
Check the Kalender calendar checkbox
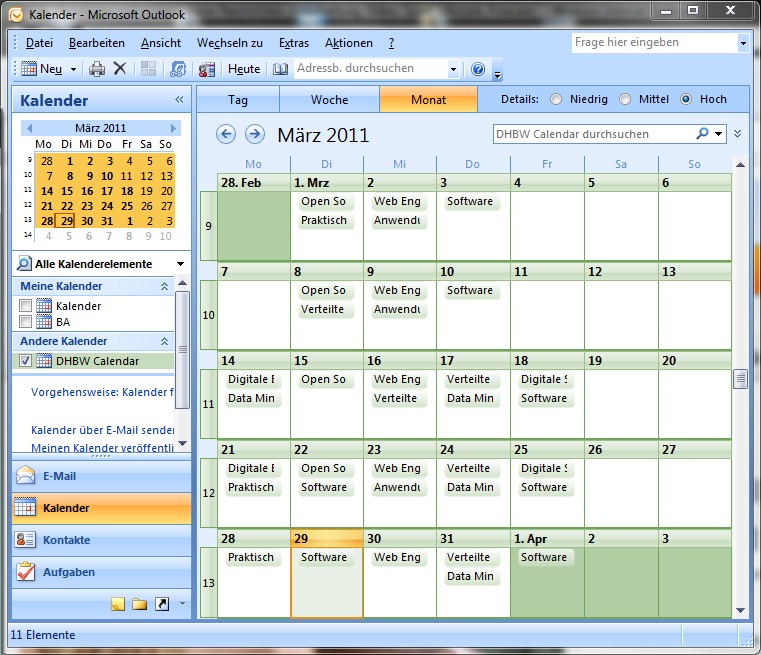pos(25,306)
